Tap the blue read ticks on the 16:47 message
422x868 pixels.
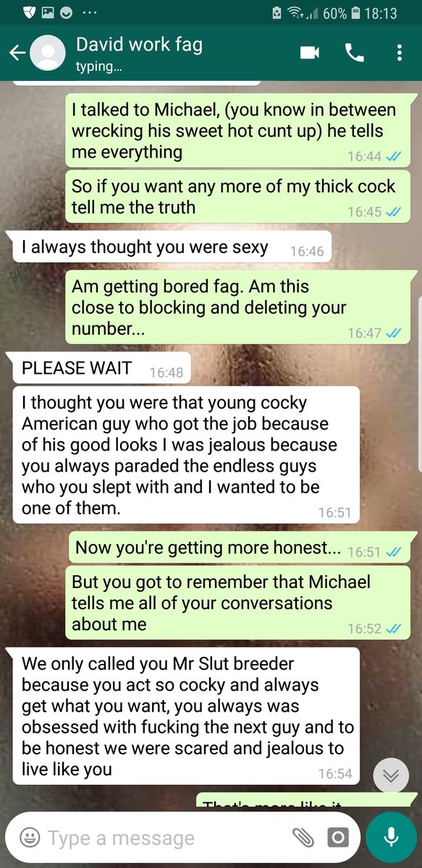394,333
